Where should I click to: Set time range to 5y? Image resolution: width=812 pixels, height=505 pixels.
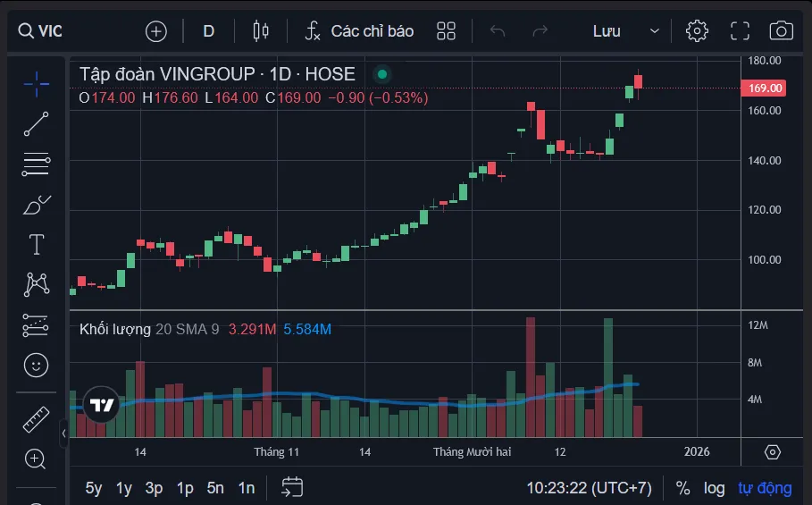click(94, 488)
